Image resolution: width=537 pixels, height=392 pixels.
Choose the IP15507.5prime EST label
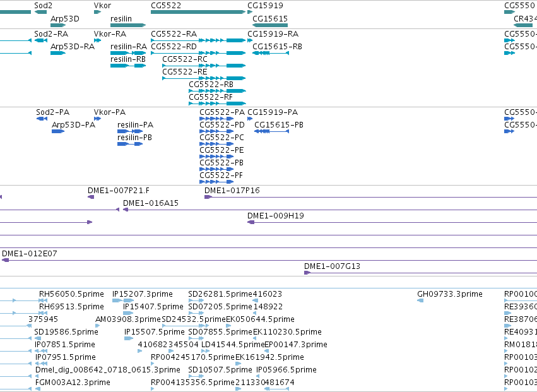click(x=155, y=333)
